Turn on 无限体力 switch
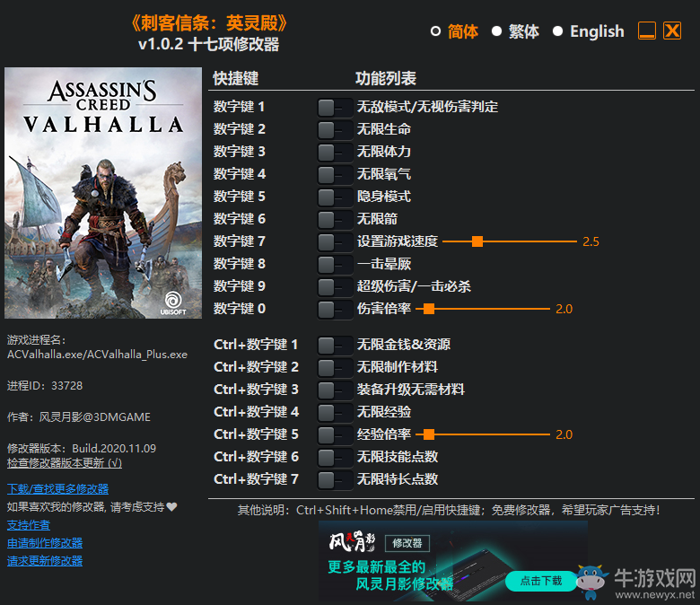The height and width of the screenshot is (605, 700). (335, 153)
